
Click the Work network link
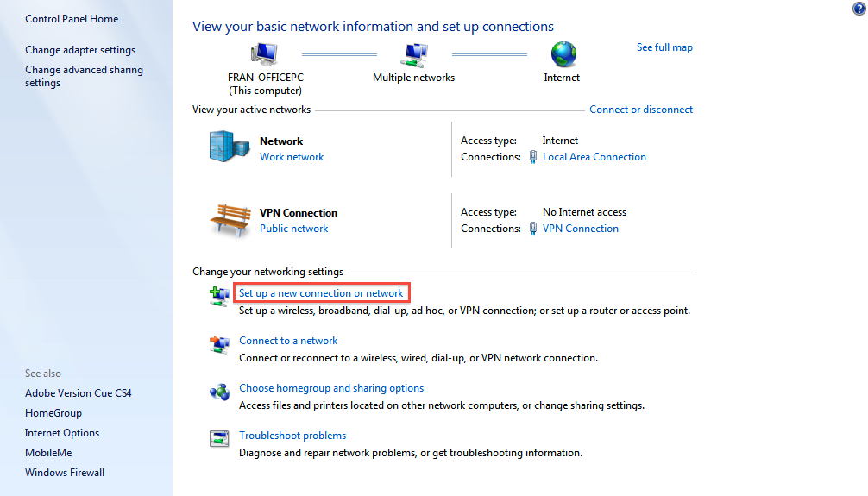(292, 157)
